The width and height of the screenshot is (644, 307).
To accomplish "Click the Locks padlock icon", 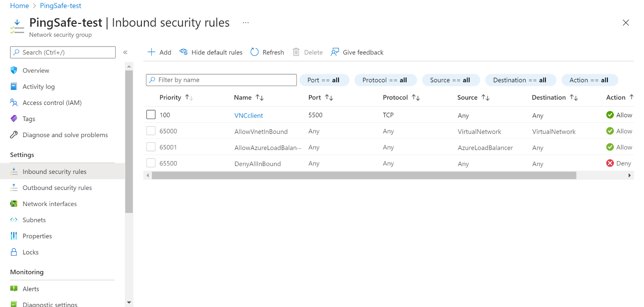I will click(x=14, y=252).
